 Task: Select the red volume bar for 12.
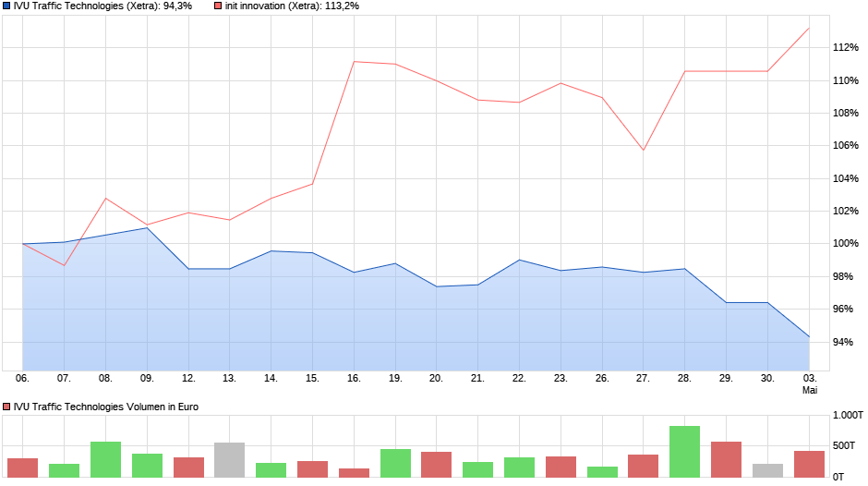tap(188, 468)
